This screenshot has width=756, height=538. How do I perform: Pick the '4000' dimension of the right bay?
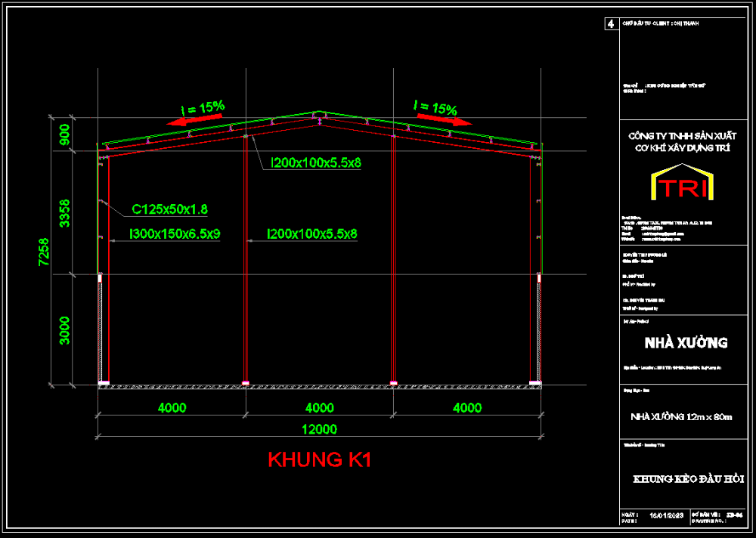click(x=467, y=408)
